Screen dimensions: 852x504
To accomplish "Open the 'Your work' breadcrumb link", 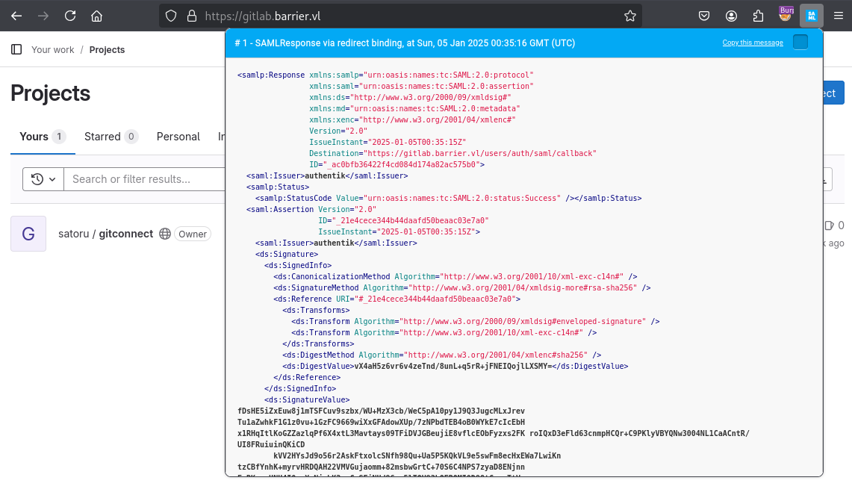I will click(53, 49).
